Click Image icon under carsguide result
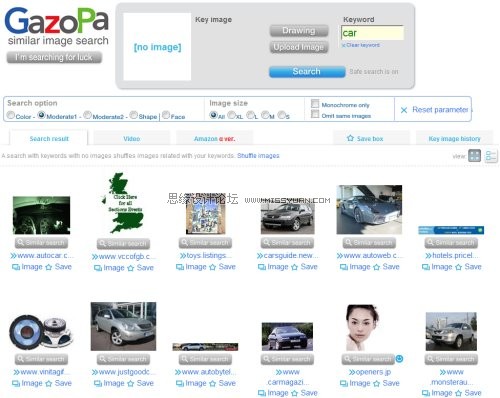The width and height of the screenshot is (500, 398). 262,267
